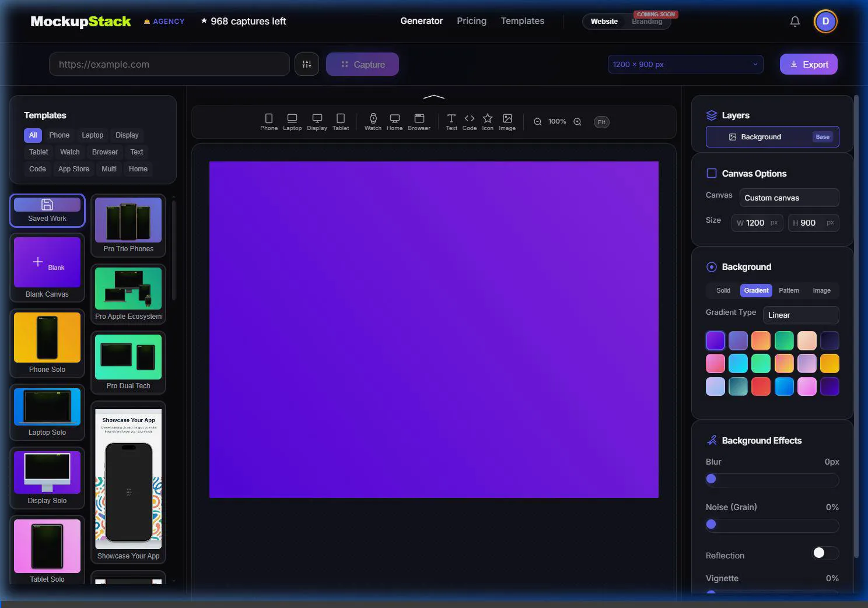The image size is (868, 608).
Task: Open Saved Work
Action: pos(47,210)
